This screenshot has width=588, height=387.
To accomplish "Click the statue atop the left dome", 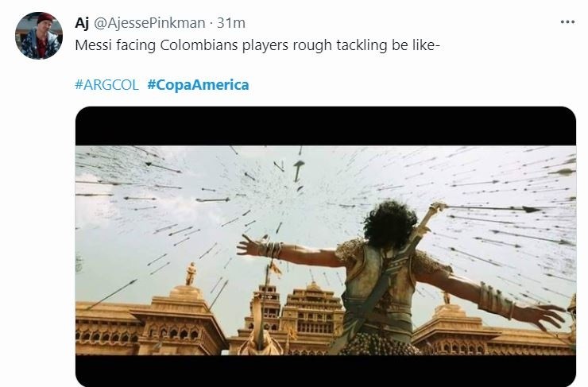I will (191, 273).
